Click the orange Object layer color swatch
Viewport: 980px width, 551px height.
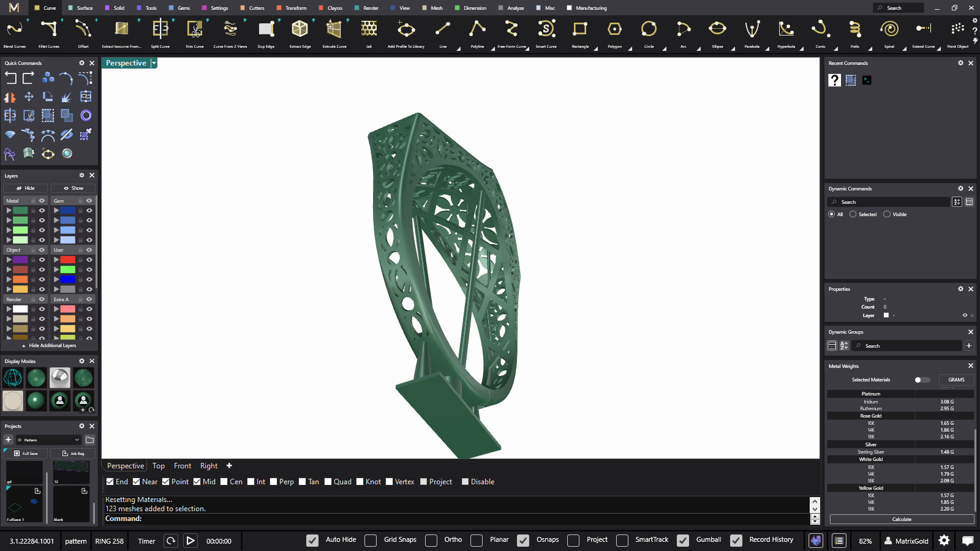pos(21,279)
